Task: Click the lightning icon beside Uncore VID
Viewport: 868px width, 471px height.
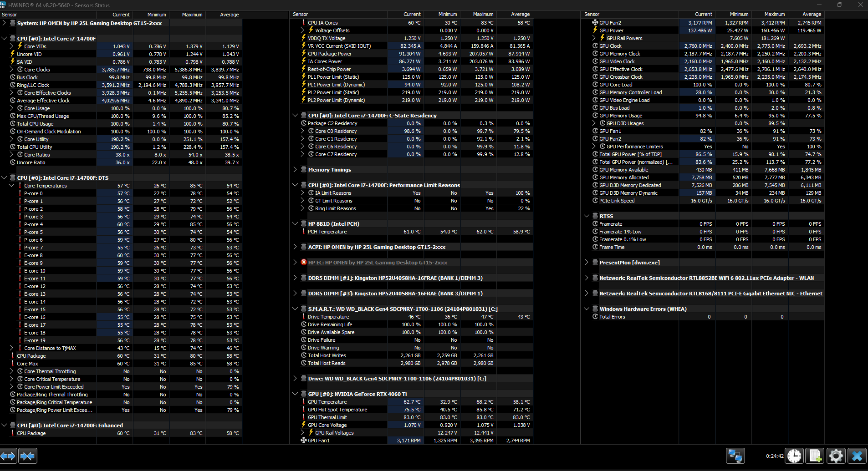Action: tap(13, 54)
